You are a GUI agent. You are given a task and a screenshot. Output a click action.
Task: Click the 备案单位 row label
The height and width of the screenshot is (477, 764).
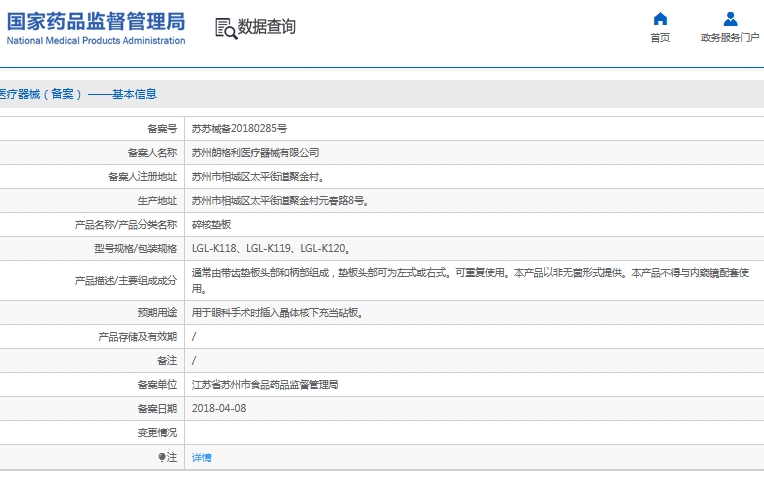[157, 385]
